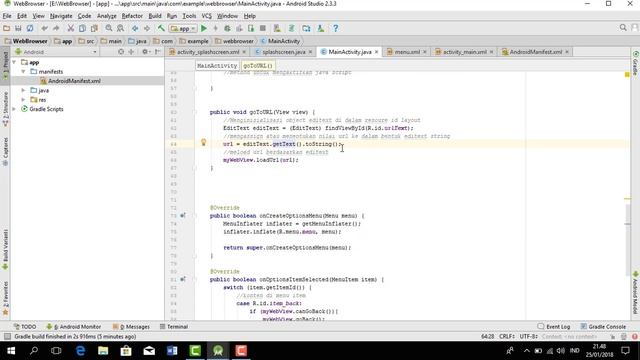This screenshot has height=360, width=640.
Task: Collapse the manifests folder node
Action: (x=23, y=71)
